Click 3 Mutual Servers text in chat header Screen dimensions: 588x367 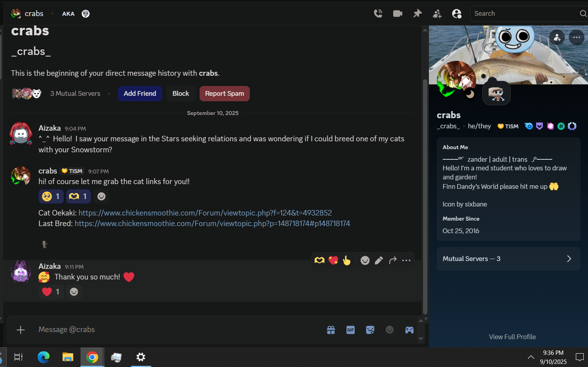(x=75, y=93)
